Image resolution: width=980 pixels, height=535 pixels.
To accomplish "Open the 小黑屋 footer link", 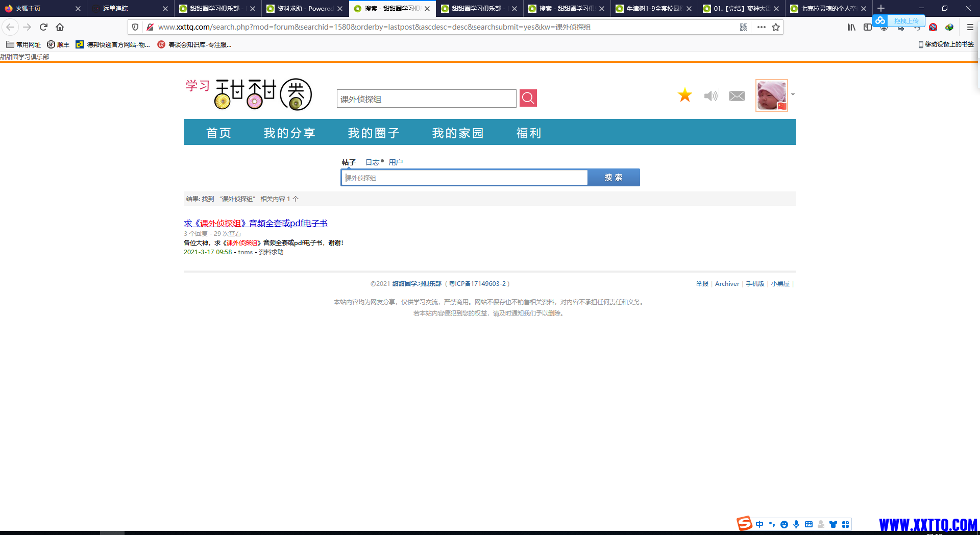I will [780, 284].
